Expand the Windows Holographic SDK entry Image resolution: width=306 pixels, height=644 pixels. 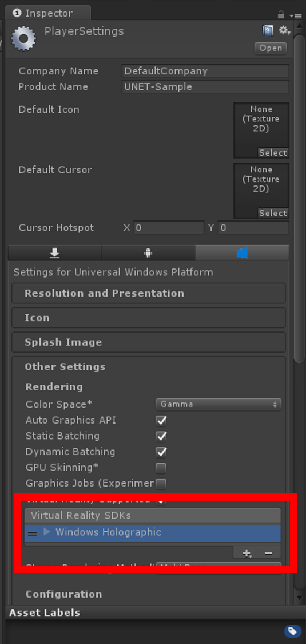tap(47, 532)
